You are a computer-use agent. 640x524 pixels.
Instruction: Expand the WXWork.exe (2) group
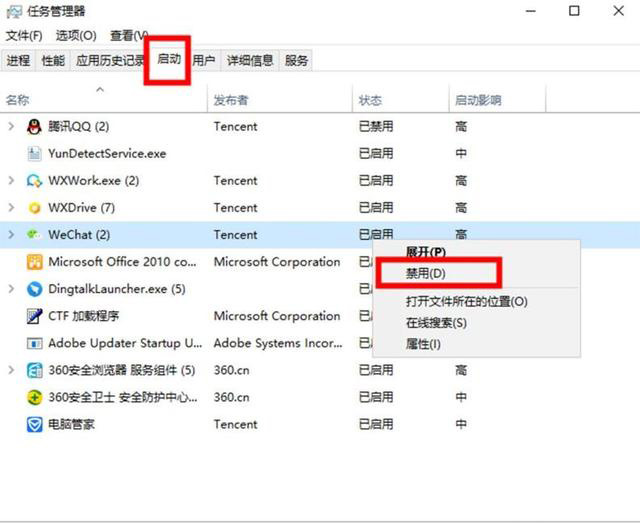tap(11, 180)
